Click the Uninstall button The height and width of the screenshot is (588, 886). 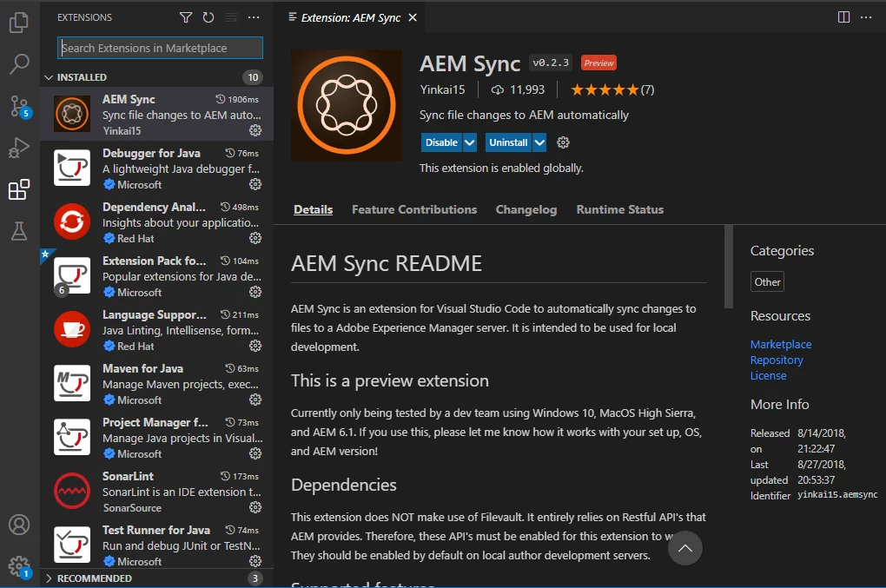coord(508,142)
